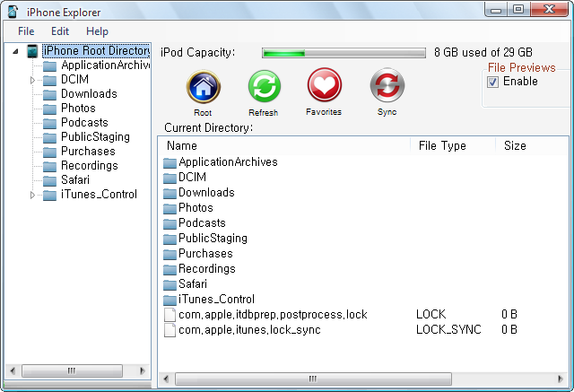Maximize the iPhone Explorer window

tap(518, 10)
